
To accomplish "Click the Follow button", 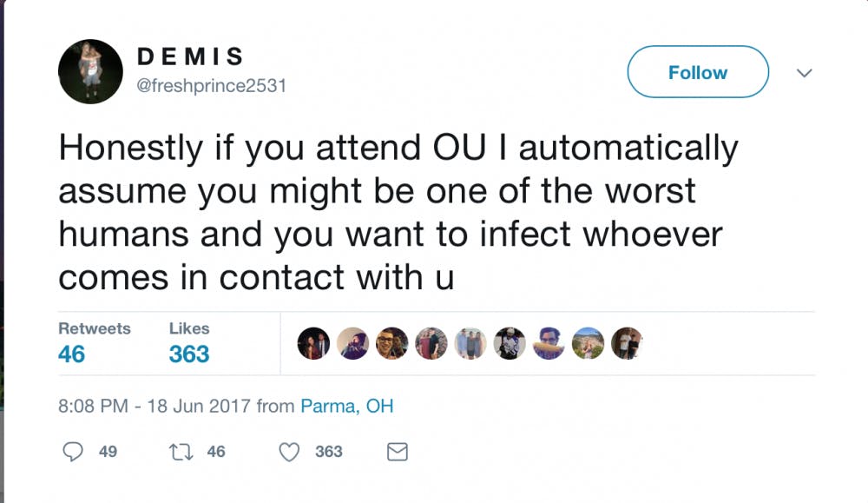I will [x=697, y=72].
